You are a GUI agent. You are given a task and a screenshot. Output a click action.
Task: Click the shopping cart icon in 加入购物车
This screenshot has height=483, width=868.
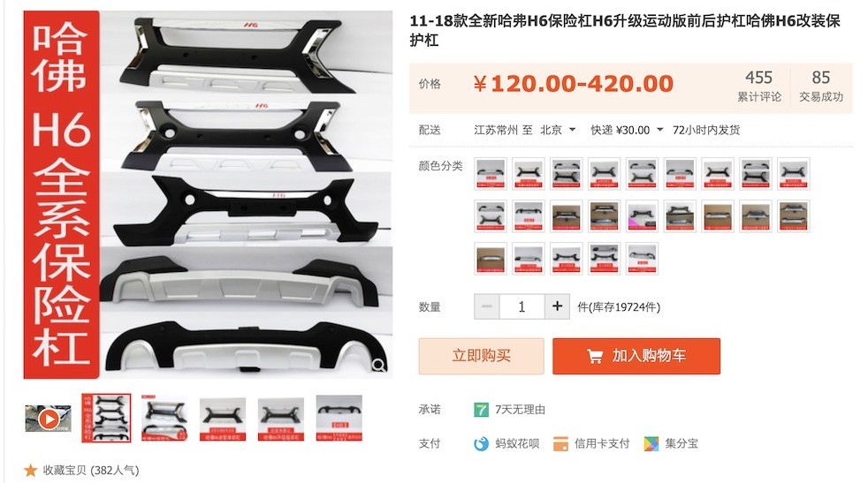point(595,357)
